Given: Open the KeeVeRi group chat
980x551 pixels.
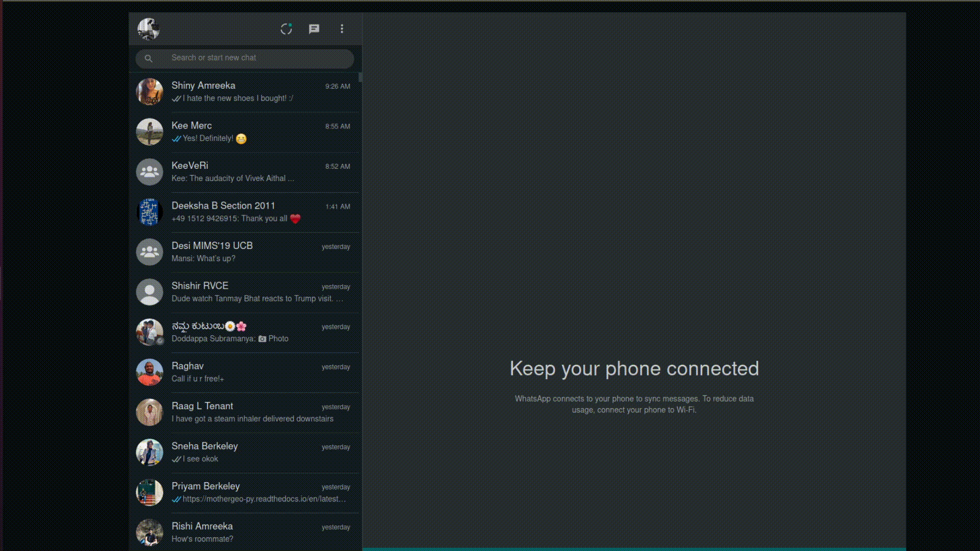Looking at the screenshot, I should click(245, 172).
